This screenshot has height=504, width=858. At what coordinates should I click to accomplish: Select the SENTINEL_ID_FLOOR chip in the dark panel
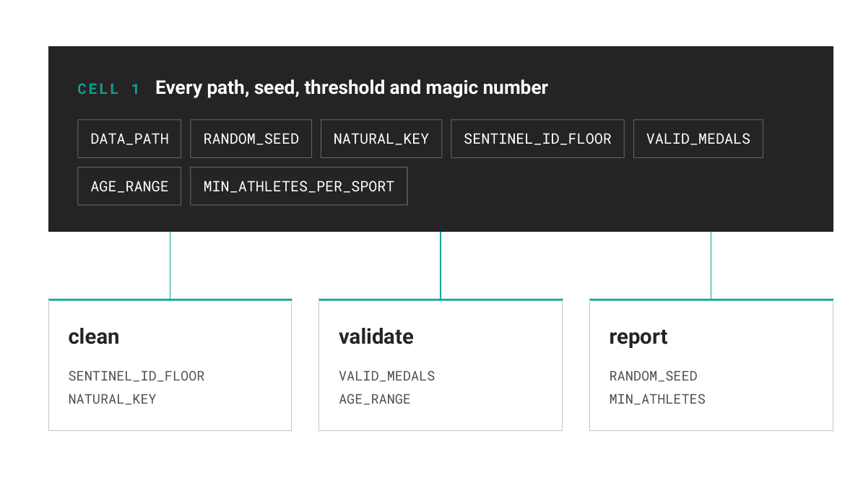tap(537, 139)
